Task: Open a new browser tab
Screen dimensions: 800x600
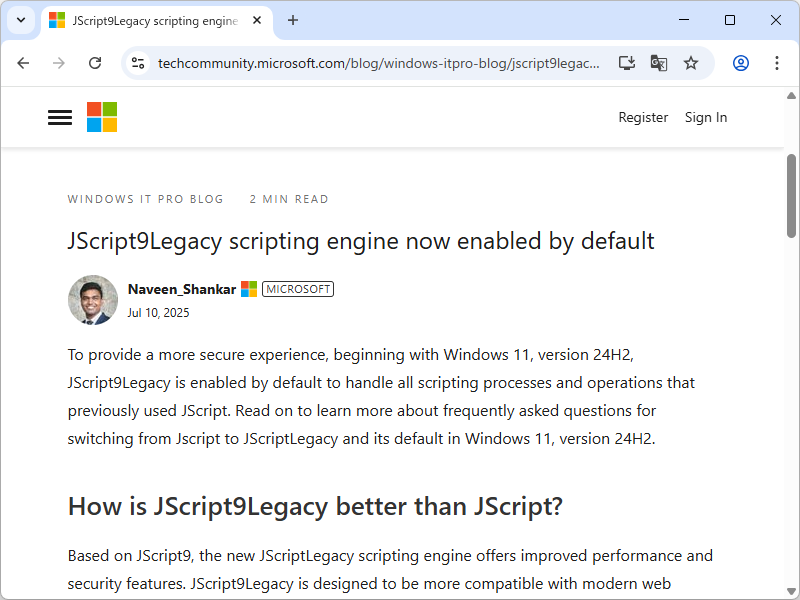Action: [x=293, y=20]
